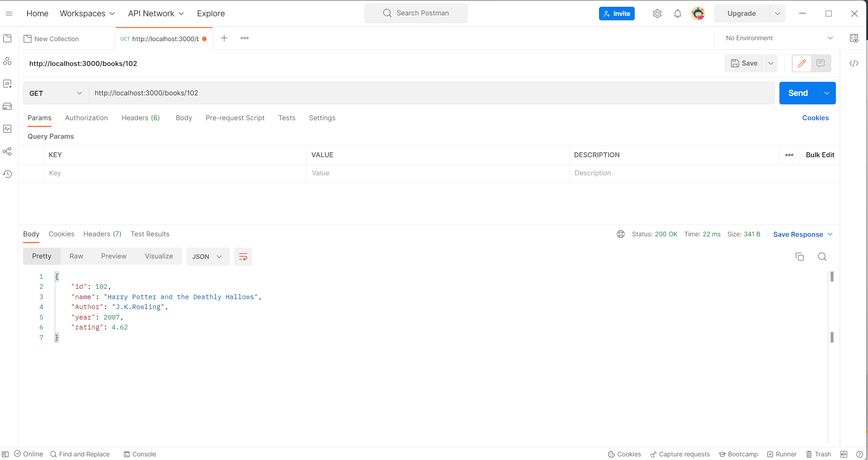The image size is (868, 460).
Task: Toggle line wrap in response
Action: coord(243,257)
